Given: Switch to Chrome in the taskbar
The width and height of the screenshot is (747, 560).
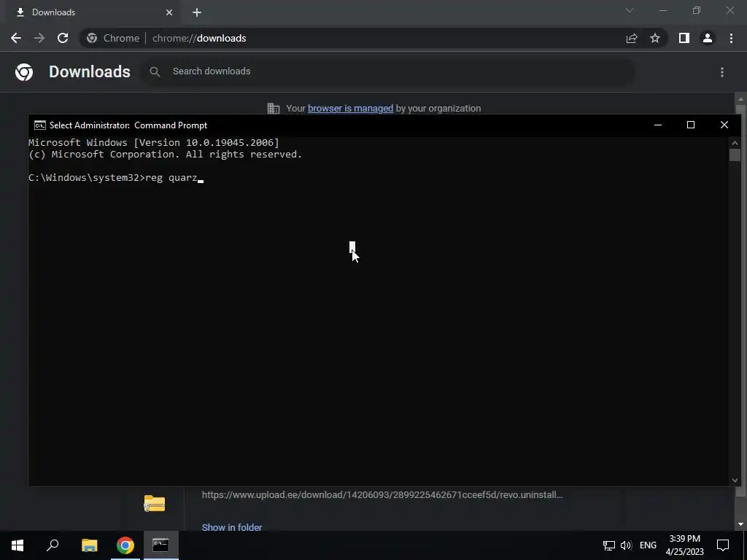Looking at the screenshot, I should pos(125,545).
